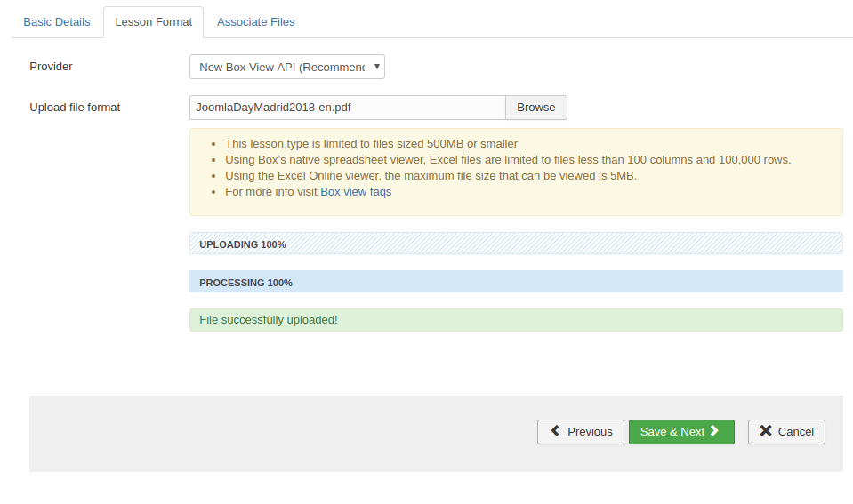Click the Provider field label
Viewport: 853px width, 504px height.
point(52,67)
